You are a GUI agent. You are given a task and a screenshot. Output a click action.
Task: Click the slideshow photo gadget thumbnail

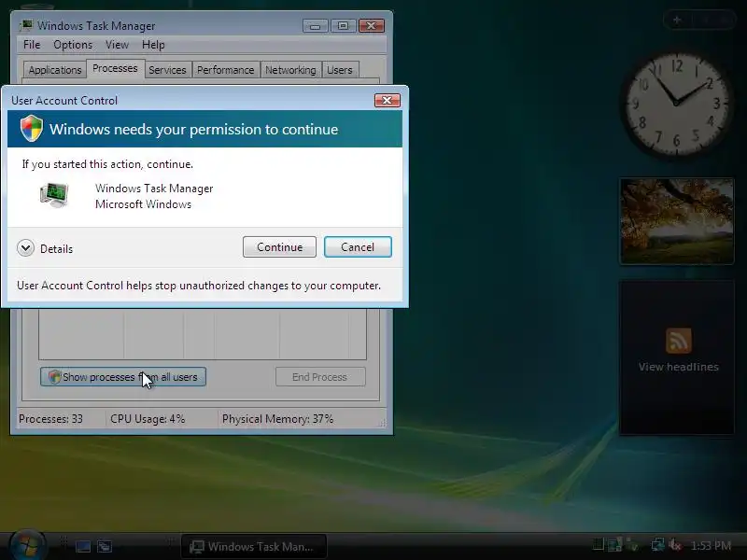[x=676, y=221]
